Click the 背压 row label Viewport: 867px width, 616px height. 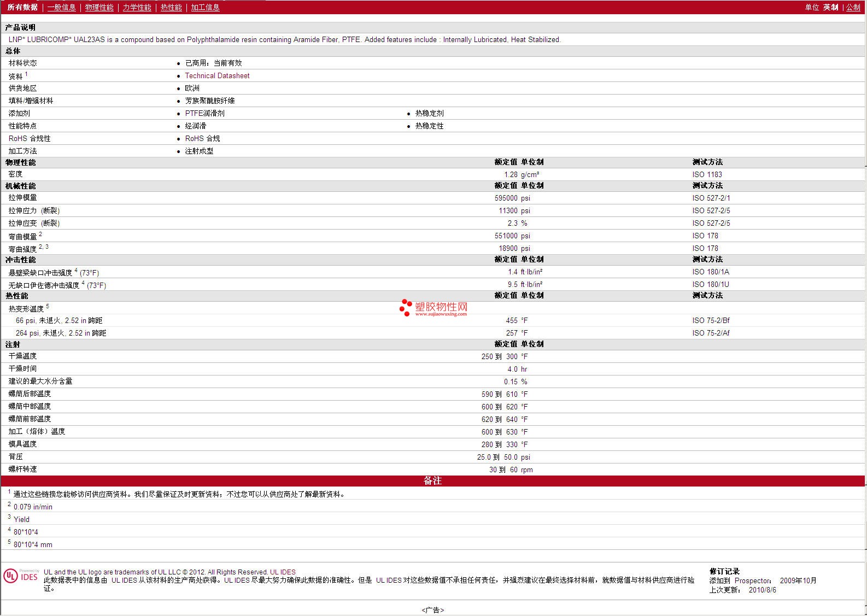15,456
